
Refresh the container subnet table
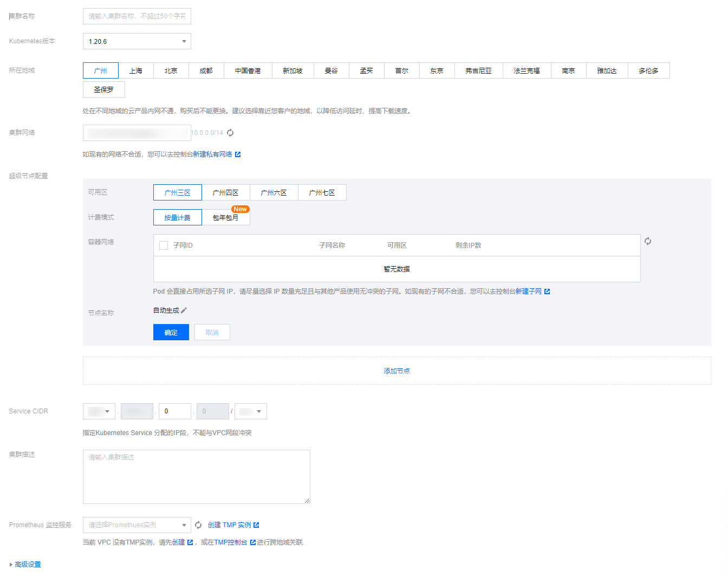tap(648, 241)
